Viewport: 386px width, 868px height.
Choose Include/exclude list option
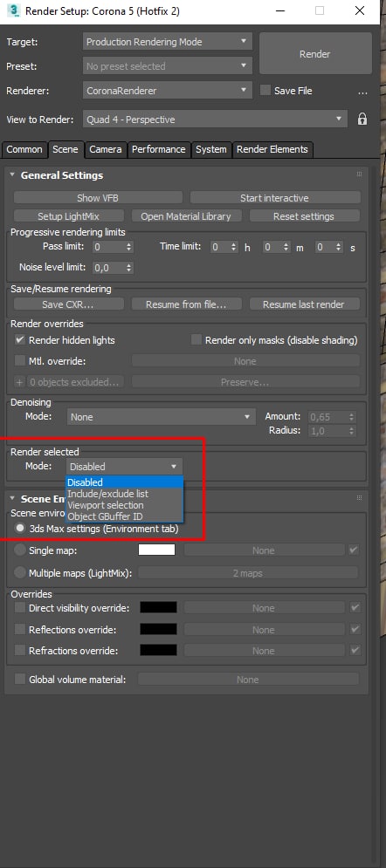124,493
